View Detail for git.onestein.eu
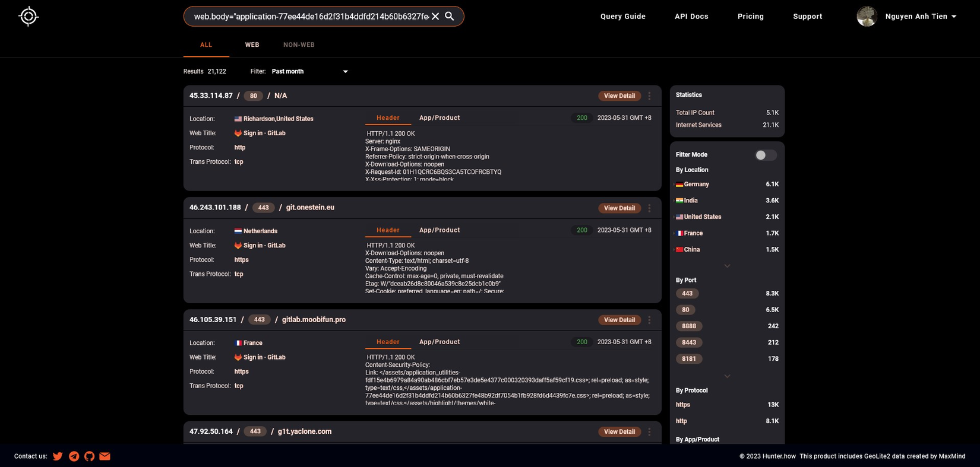 tap(619, 208)
